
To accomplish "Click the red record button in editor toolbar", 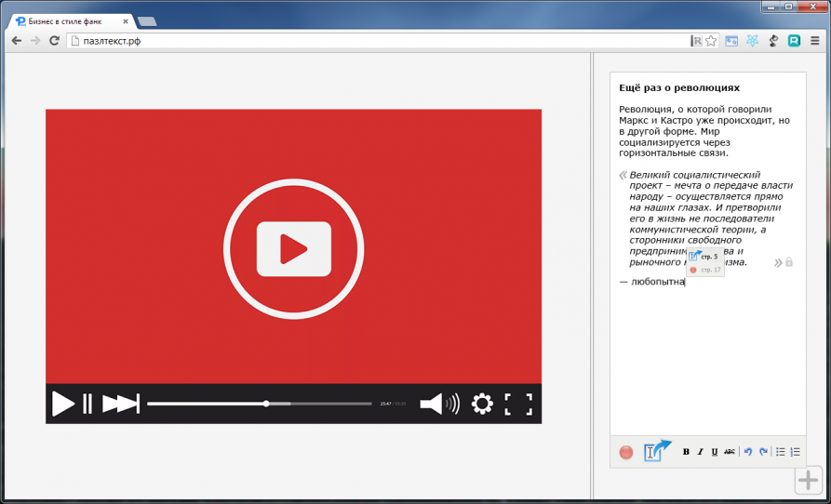I will coord(626,452).
